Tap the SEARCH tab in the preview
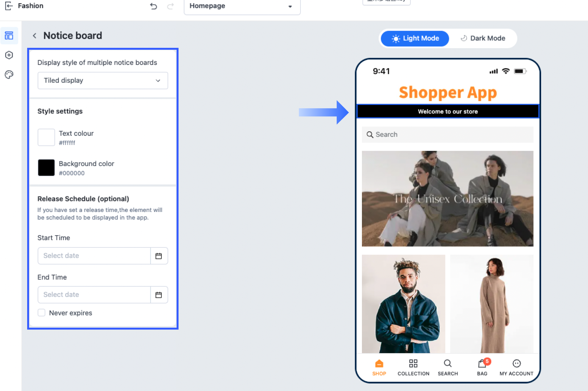This screenshot has height=391, width=588. click(448, 367)
